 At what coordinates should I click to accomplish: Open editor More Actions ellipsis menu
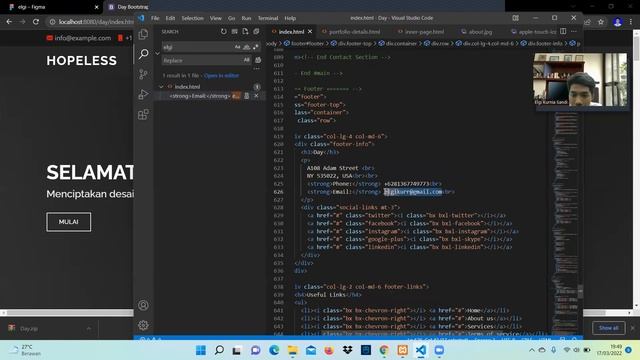click(x=574, y=31)
